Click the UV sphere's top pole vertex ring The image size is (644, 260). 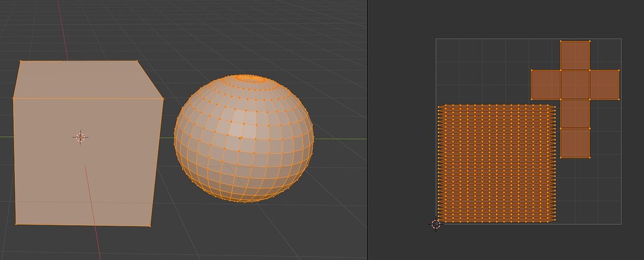click(250, 78)
